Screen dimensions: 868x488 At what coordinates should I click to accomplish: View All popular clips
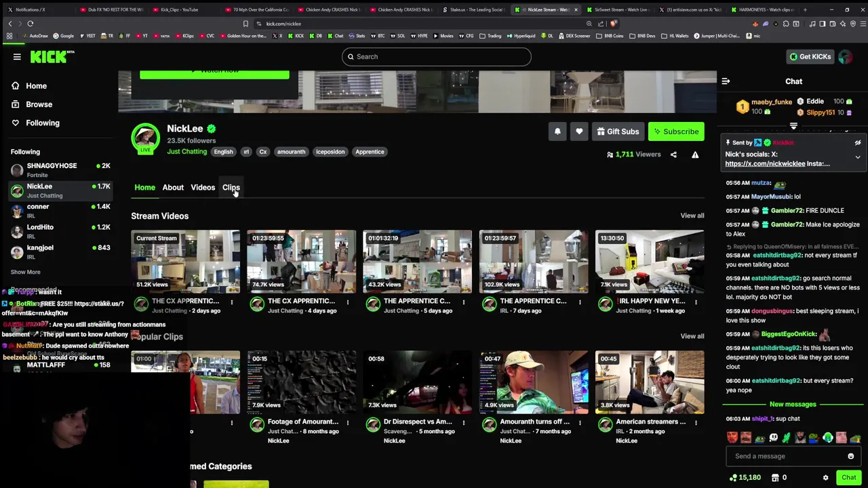click(x=692, y=336)
